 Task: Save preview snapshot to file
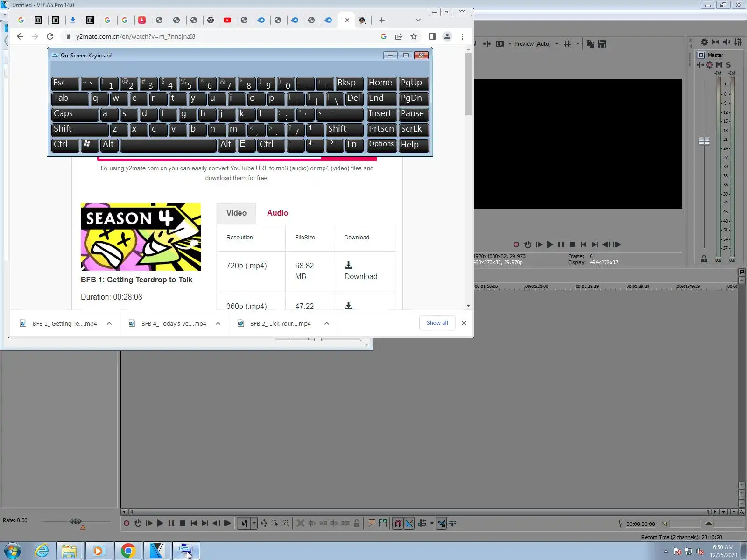click(x=602, y=44)
